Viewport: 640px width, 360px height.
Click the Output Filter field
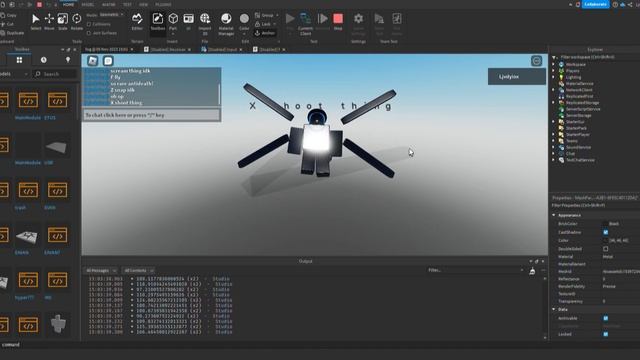tap(475, 270)
